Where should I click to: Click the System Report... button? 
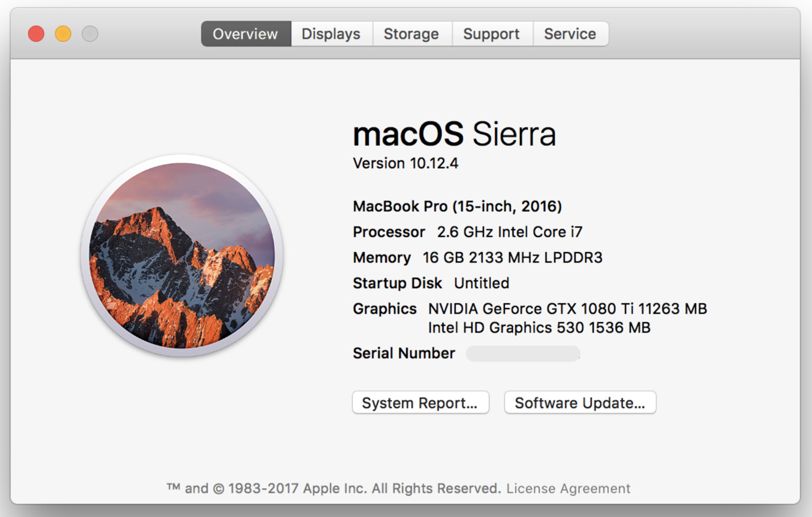point(420,403)
